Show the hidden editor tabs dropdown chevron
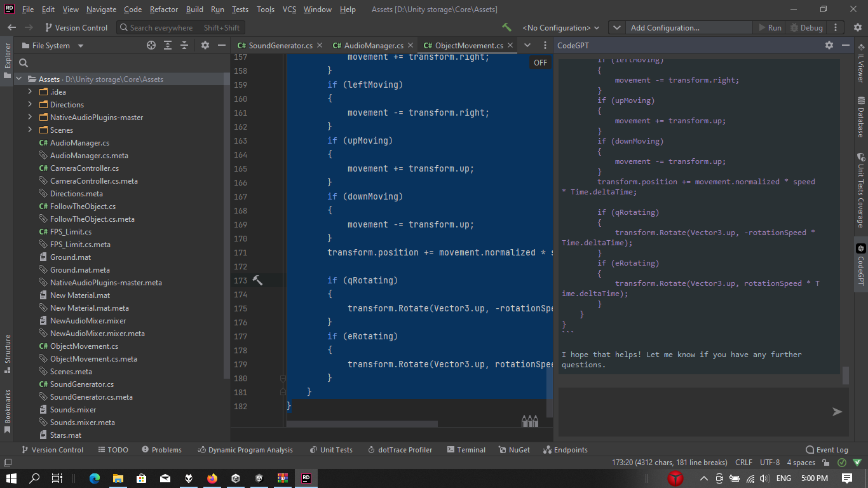The image size is (868, 488). (527, 45)
